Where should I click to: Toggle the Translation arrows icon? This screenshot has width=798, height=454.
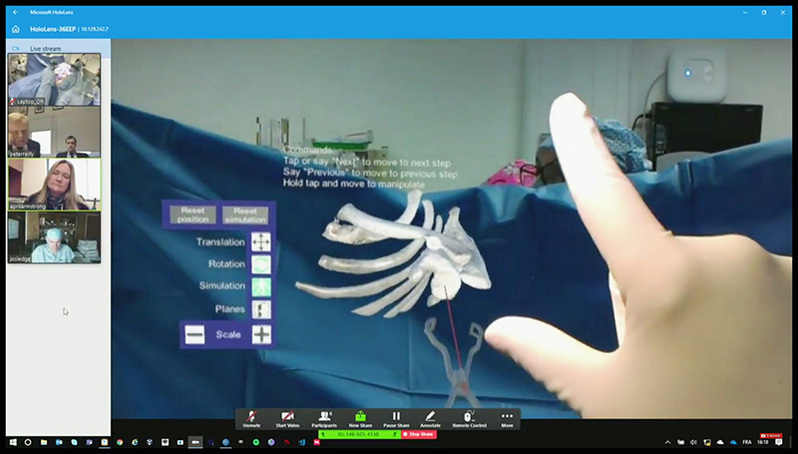point(261,242)
